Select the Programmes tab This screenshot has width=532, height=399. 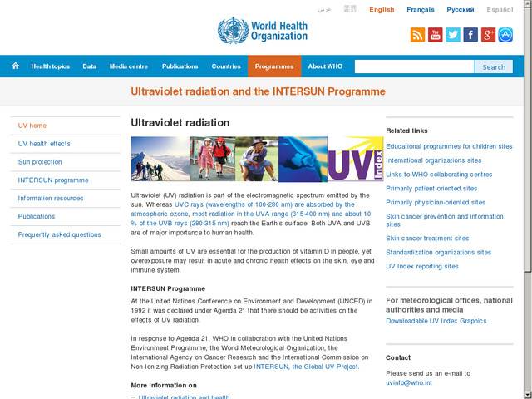click(274, 66)
